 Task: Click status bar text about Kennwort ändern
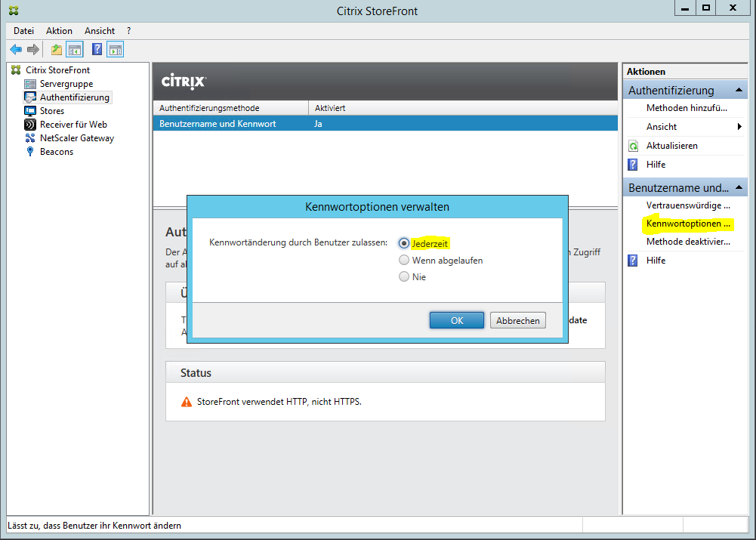(94, 526)
